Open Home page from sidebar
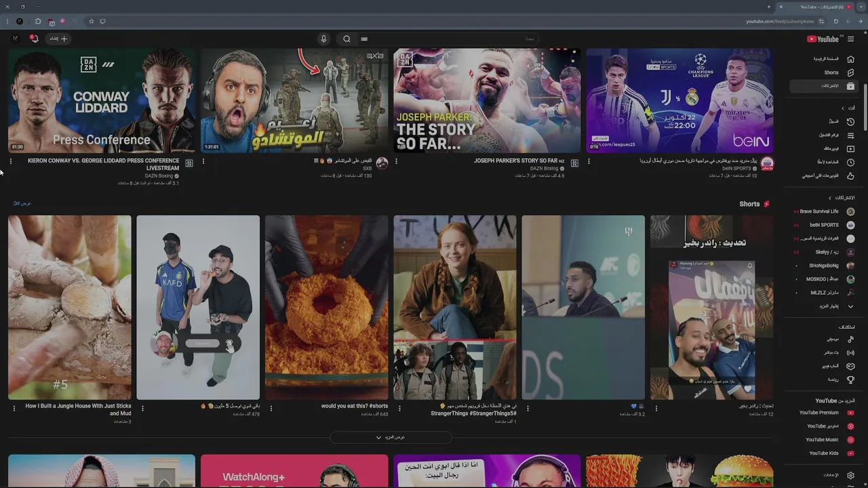 tap(823, 59)
